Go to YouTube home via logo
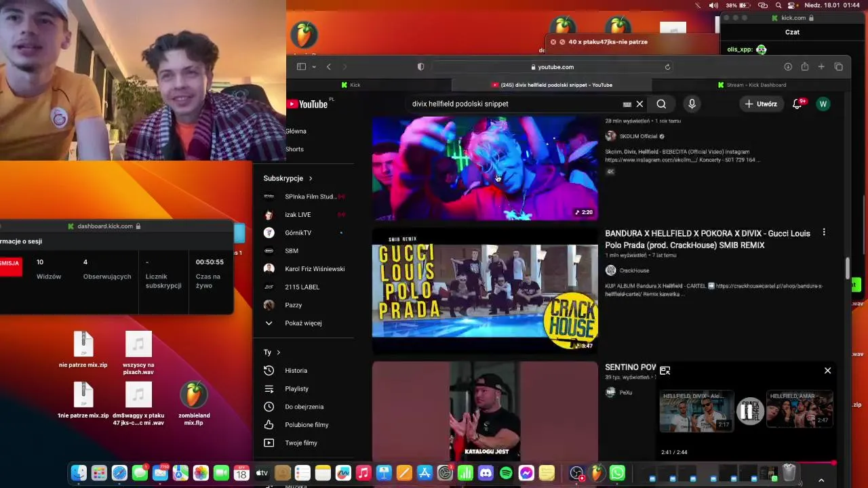 (307, 104)
